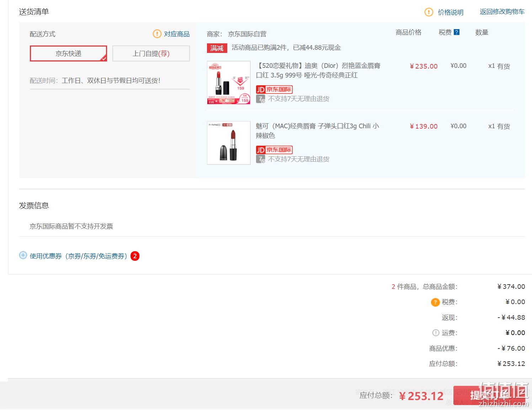The image size is (532, 410).
Task: Click the 发票信息 section heading
Action: point(34,206)
